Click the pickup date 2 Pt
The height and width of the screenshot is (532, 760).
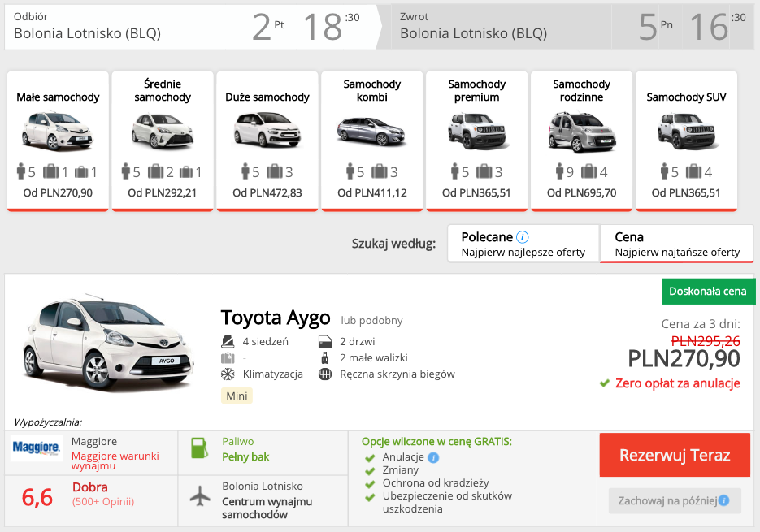point(268,27)
